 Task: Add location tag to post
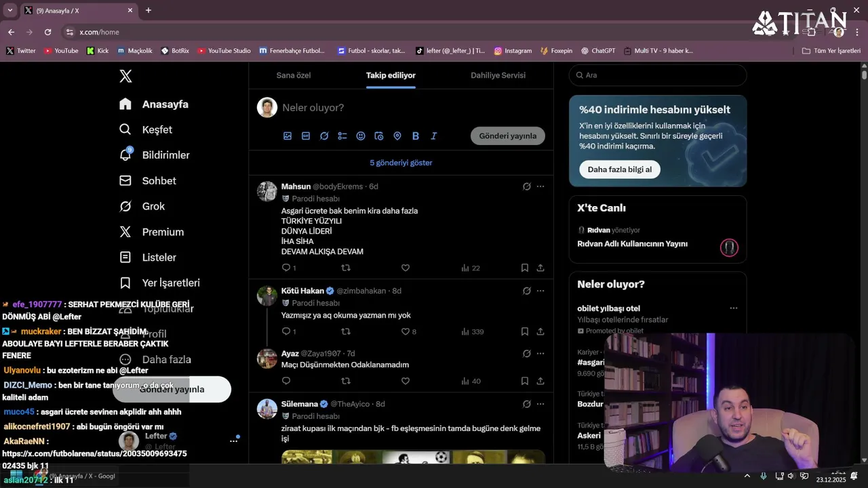click(x=397, y=136)
